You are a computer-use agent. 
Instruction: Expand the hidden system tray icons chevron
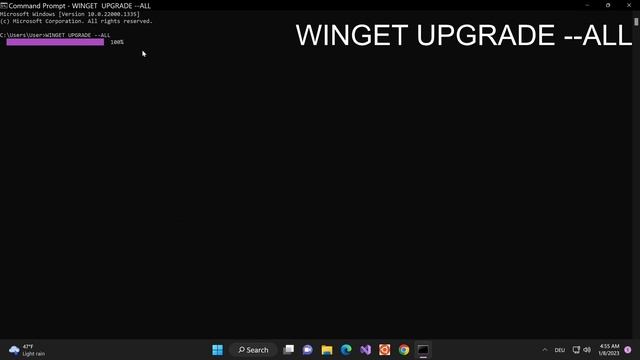[x=544, y=350]
